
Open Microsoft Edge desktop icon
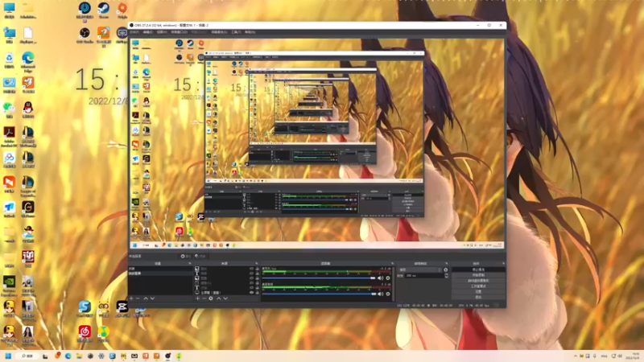point(27,60)
